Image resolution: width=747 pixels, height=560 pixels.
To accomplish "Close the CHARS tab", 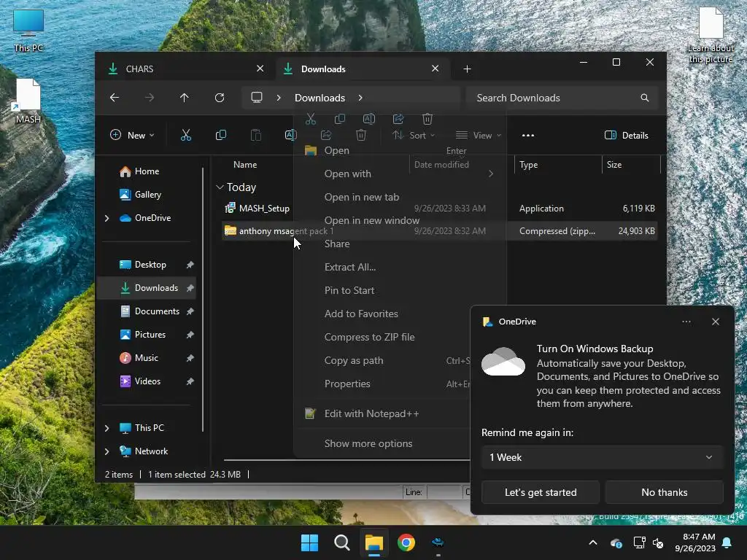I will tap(260, 69).
